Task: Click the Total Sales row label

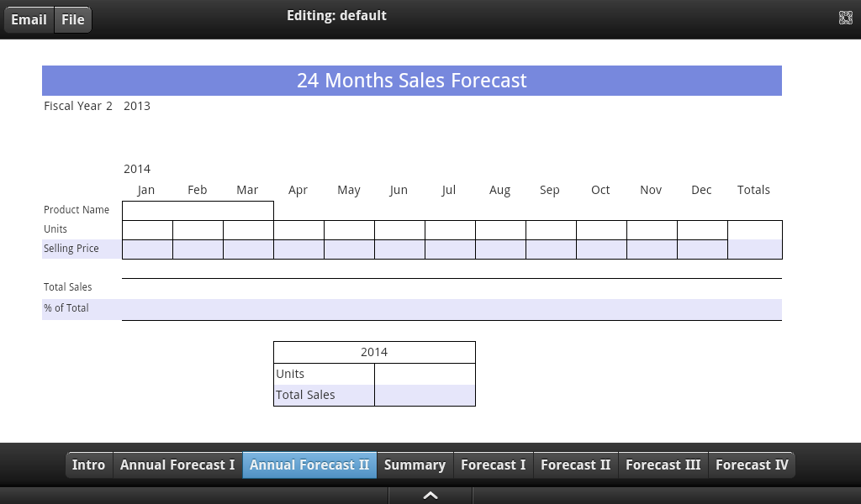Action: (x=67, y=286)
